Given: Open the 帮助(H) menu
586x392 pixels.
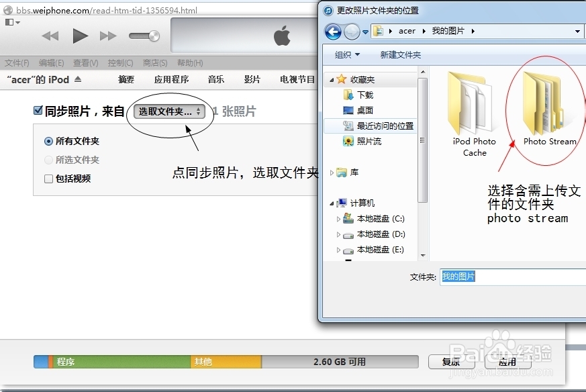Looking at the screenshot, I should pyautogui.click(x=190, y=63).
